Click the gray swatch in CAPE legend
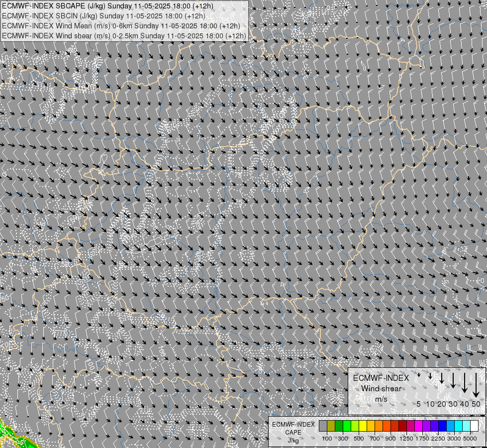This screenshot has width=487, height=448. (x=323, y=426)
